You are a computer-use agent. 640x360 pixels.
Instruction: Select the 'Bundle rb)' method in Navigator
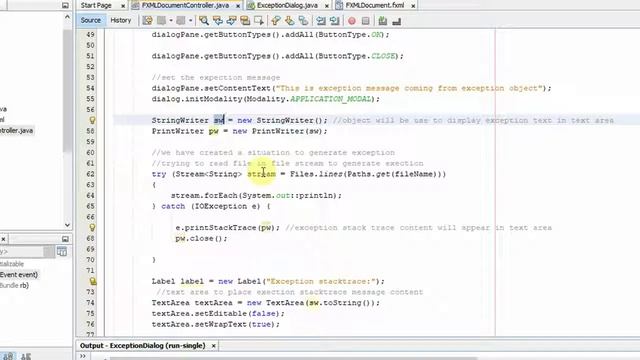click(x=14, y=285)
